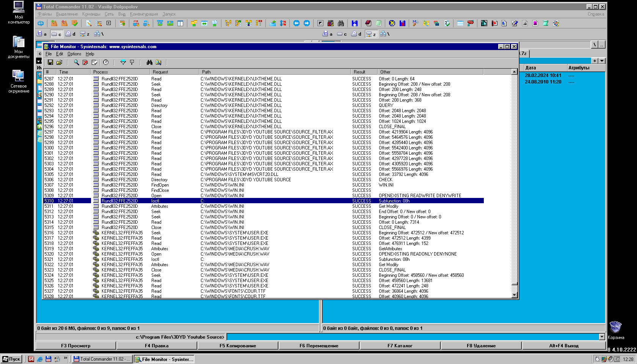This screenshot has width=637, height=364.
Task: Open Файлы menu in Total Commander
Action: [x=45, y=14]
